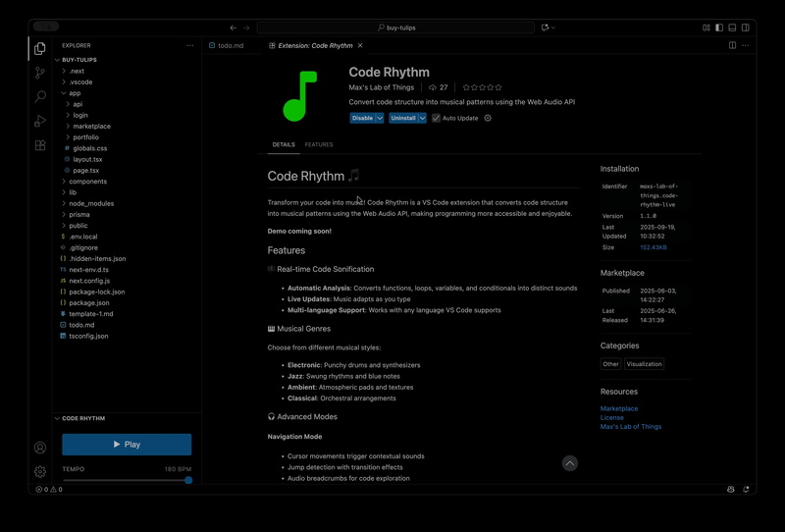Toggle secondary side bar layout icon
785x532 pixels.
(x=746, y=27)
